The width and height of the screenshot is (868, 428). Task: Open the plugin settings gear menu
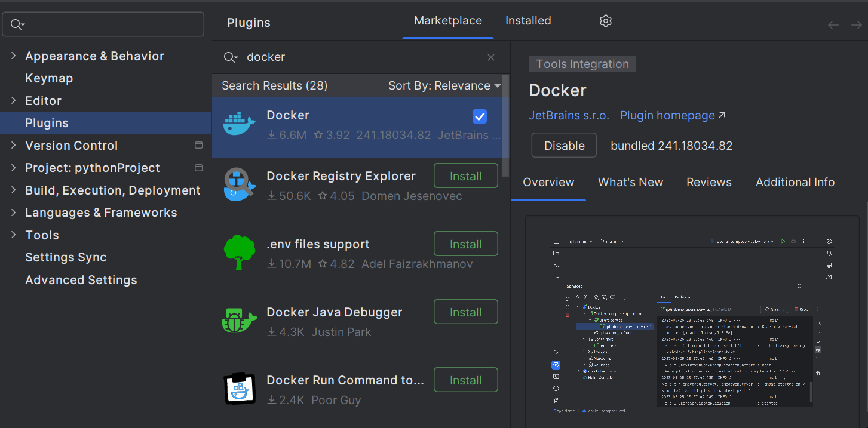[x=606, y=21]
